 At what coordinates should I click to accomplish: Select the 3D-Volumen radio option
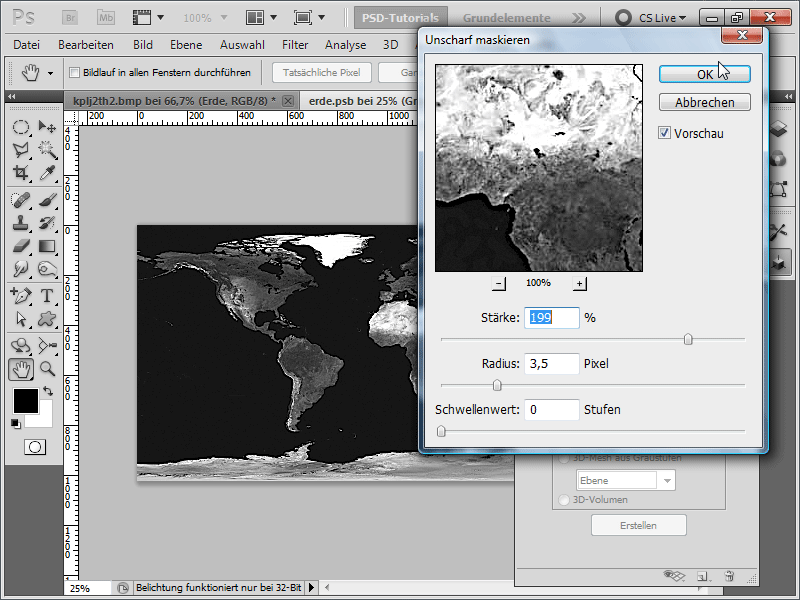pos(564,499)
